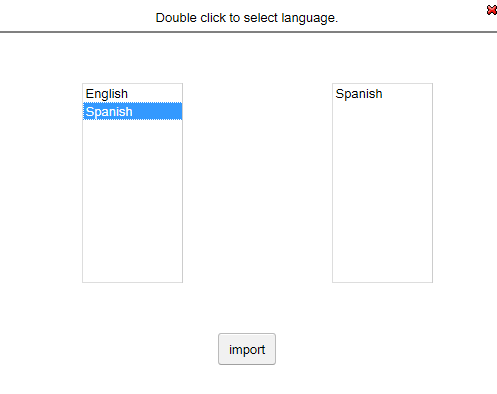Choose the English entry above Spanish
Viewport: 497px width, 394px height.
[x=132, y=94]
